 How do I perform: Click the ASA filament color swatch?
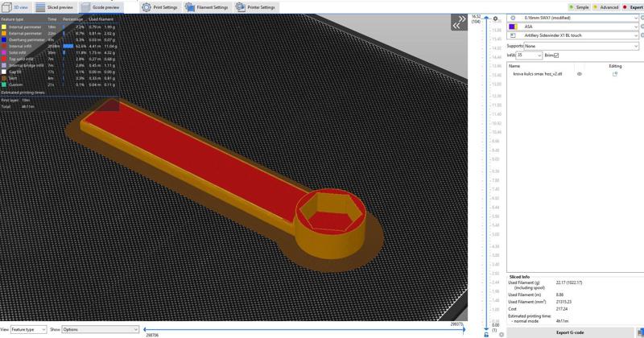(513, 27)
